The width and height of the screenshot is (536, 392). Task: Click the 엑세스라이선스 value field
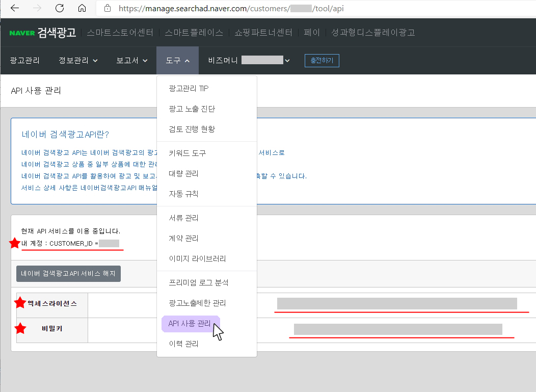[x=397, y=303]
